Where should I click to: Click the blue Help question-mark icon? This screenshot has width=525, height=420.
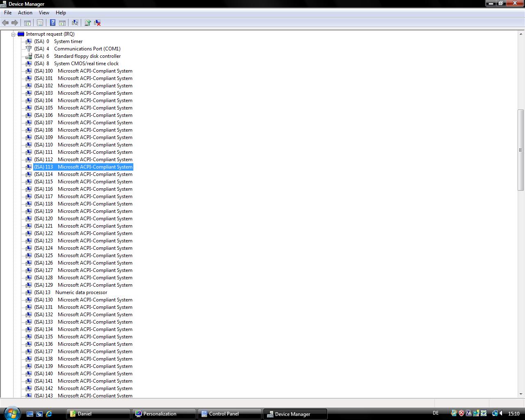tap(52, 23)
